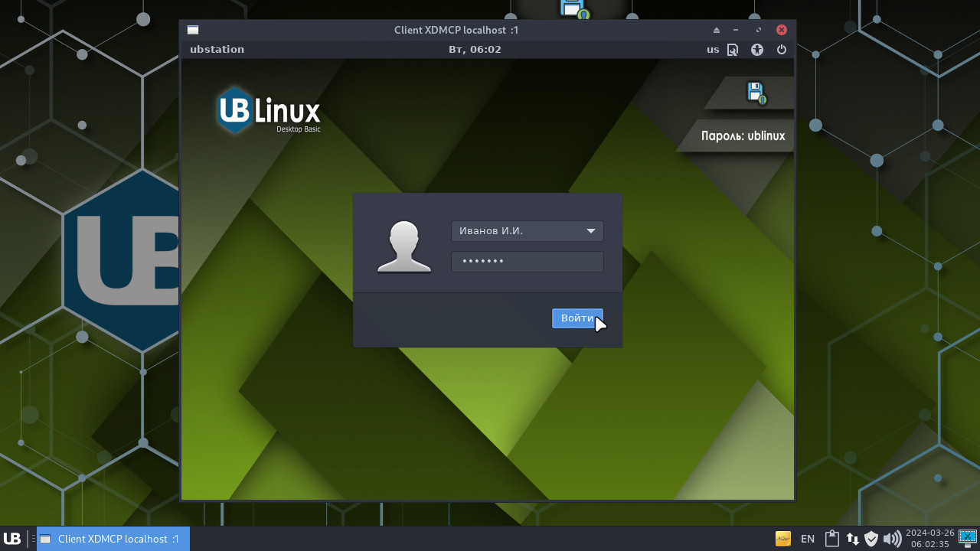Close the Client XDMCP window
This screenshot has height=551, width=980.
coord(782,30)
